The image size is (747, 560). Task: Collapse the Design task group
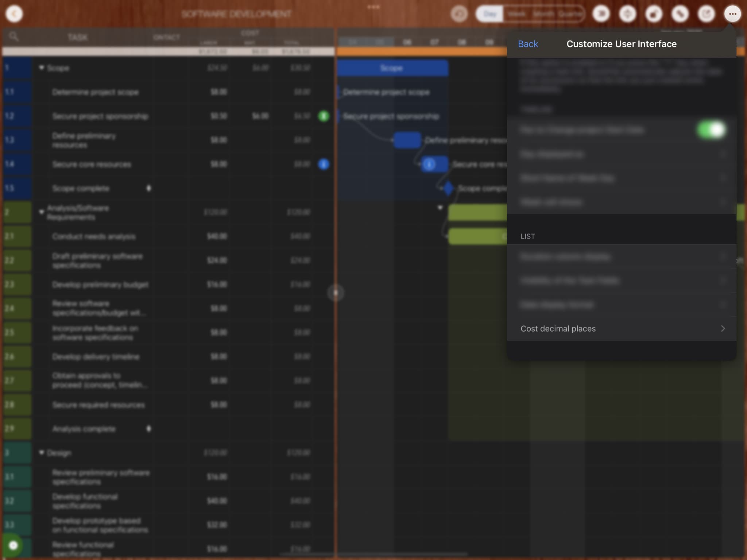coord(41,453)
